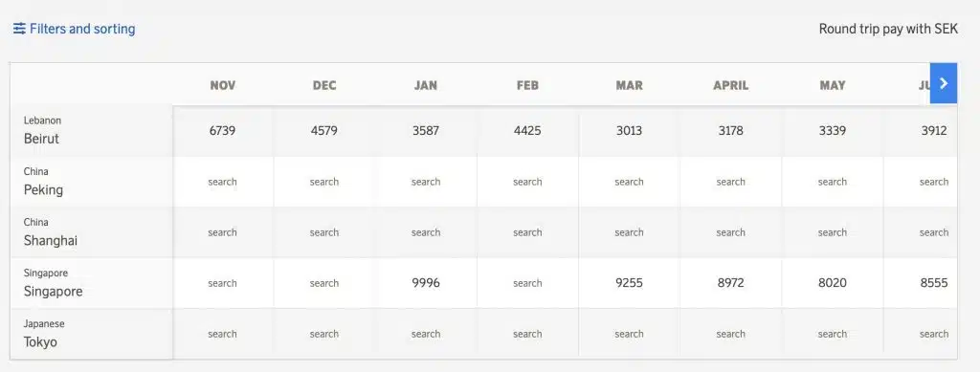Choose Beirut fare 3587 in January
The height and width of the screenshot is (372, 980).
click(x=426, y=131)
